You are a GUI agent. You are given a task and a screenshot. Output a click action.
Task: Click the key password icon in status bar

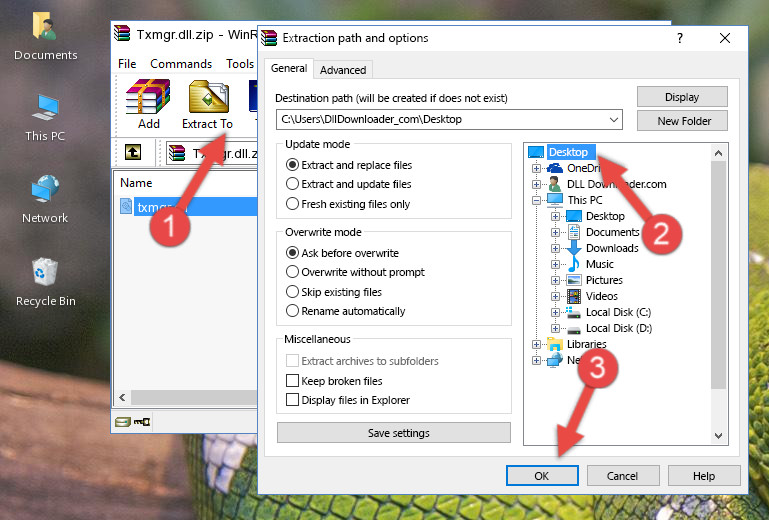click(142, 421)
